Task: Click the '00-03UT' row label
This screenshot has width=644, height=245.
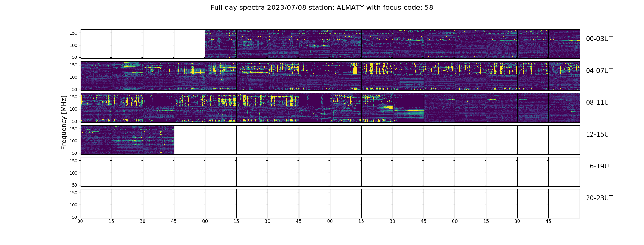Action: pos(599,39)
